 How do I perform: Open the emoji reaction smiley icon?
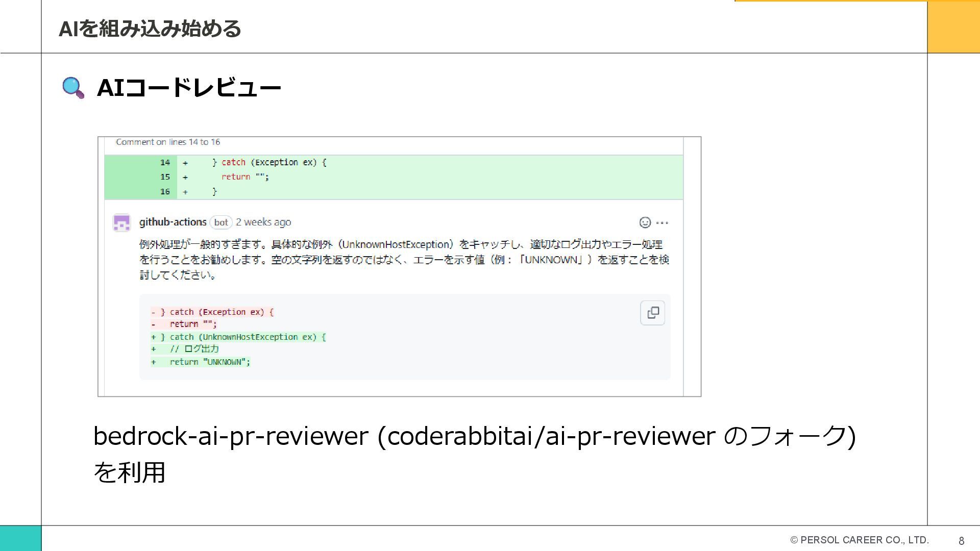coord(645,222)
